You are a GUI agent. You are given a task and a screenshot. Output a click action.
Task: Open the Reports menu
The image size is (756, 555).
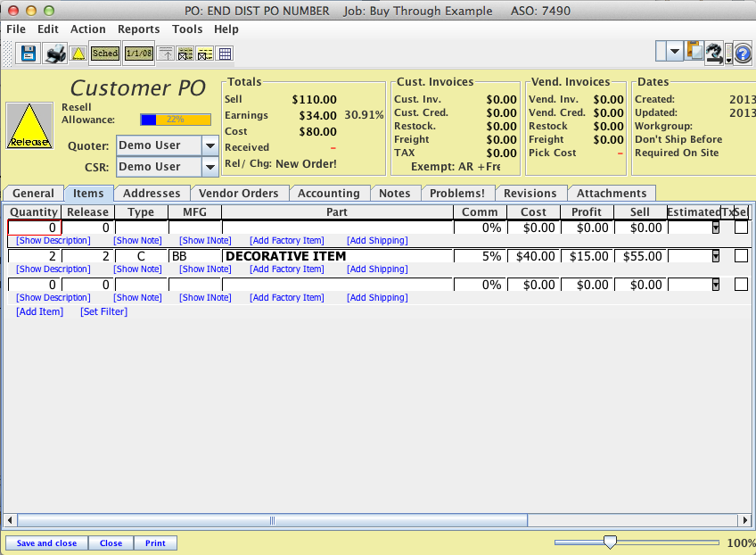[x=138, y=29]
